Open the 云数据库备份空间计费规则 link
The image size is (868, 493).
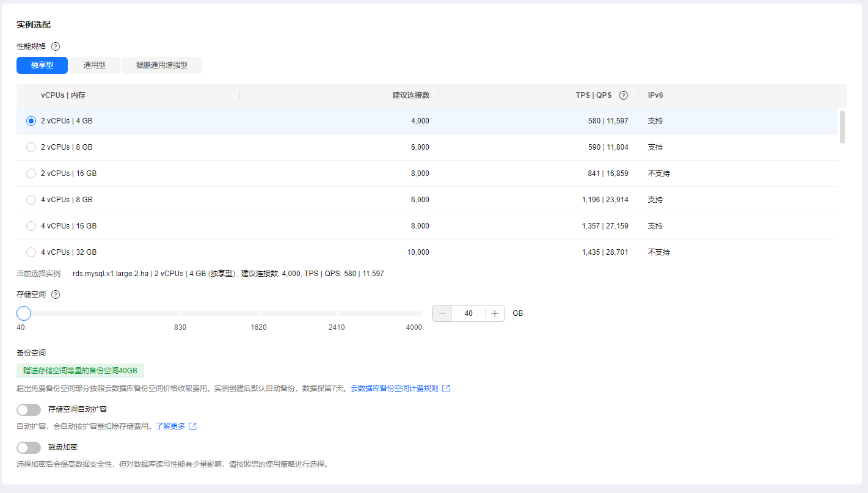394,389
